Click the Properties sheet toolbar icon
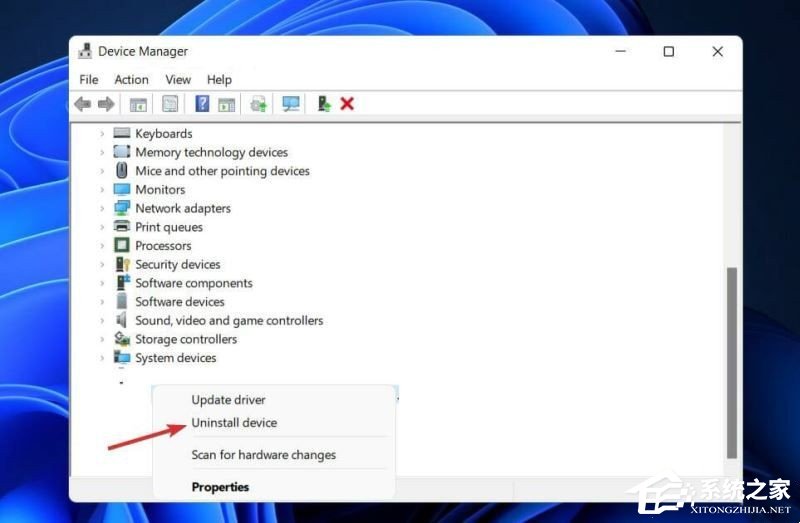 point(170,104)
